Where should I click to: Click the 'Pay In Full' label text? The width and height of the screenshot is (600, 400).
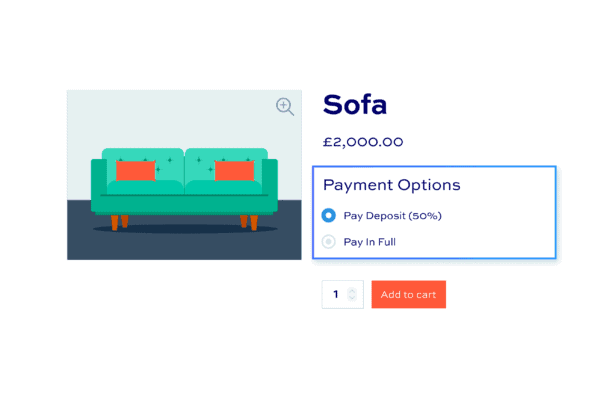pyautogui.click(x=369, y=242)
